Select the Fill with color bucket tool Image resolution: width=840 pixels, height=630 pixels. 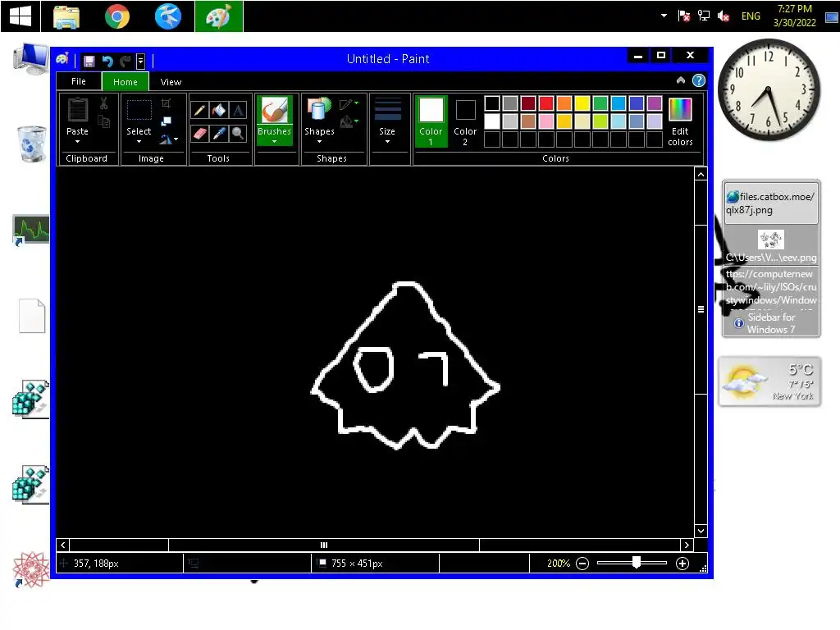pos(218,111)
